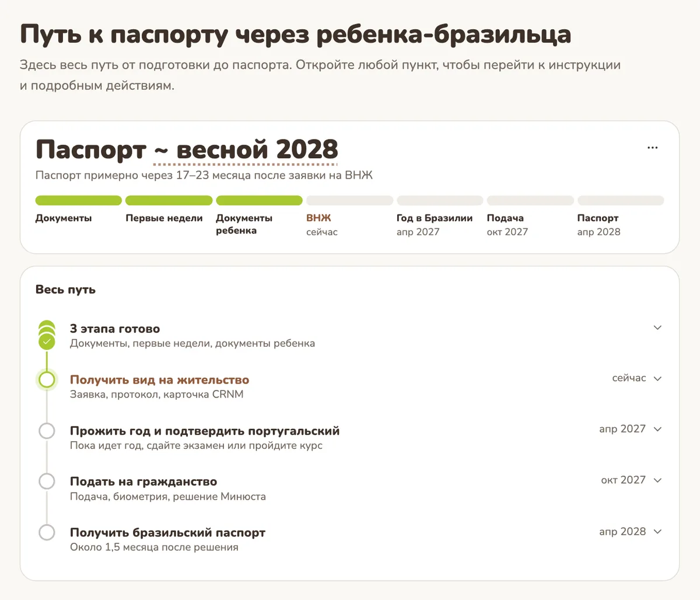Click 'апр 2027' date in the path list

pyautogui.click(x=622, y=429)
